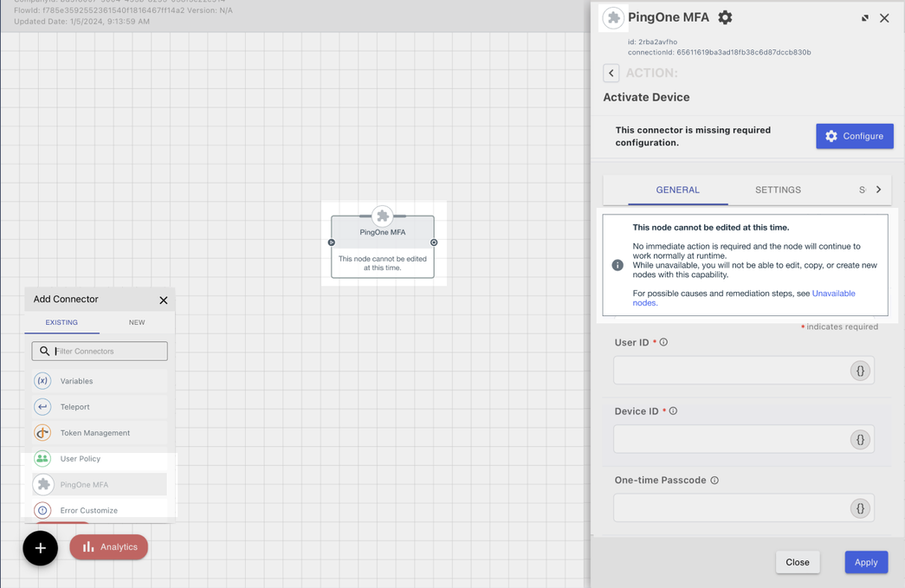This screenshot has height=588, width=905.
Task: Expand the PingOne MFA panel to full size
Action: click(864, 18)
